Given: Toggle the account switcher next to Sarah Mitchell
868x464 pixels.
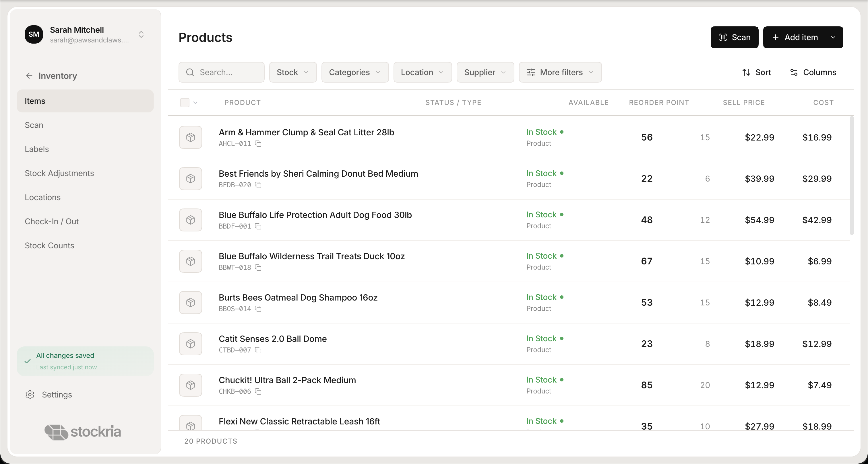Looking at the screenshot, I should [x=141, y=34].
